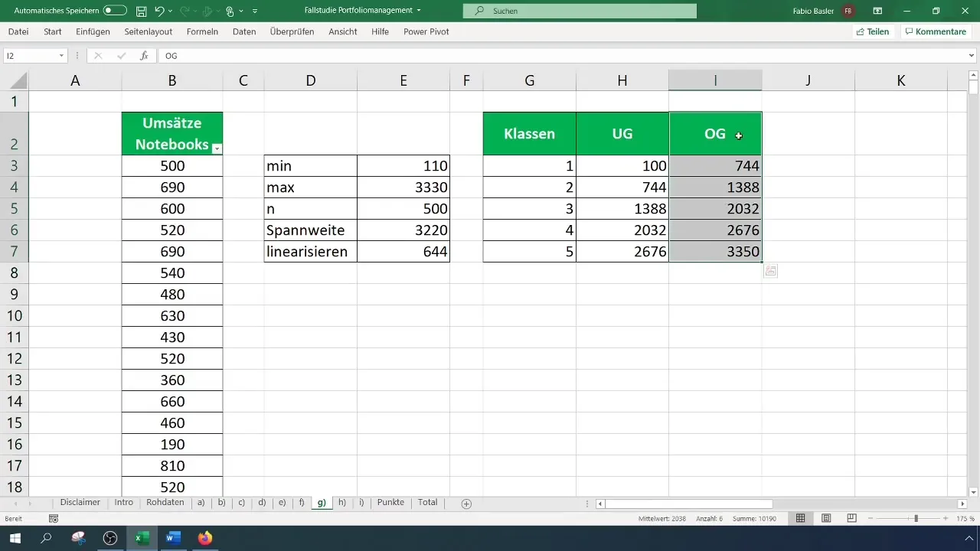Open Word from the Windows taskbar
This screenshot has width=980, height=551.
tap(173, 538)
